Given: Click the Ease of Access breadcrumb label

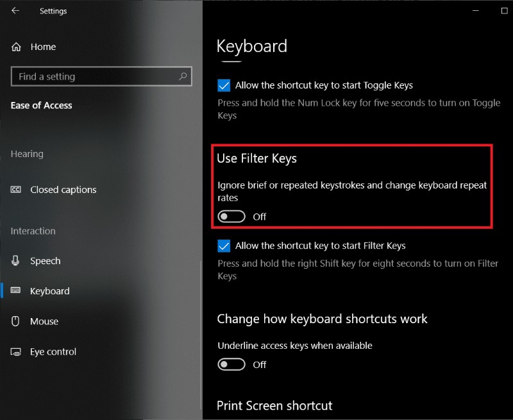Looking at the screenshot, I should (x=41, y=105).
